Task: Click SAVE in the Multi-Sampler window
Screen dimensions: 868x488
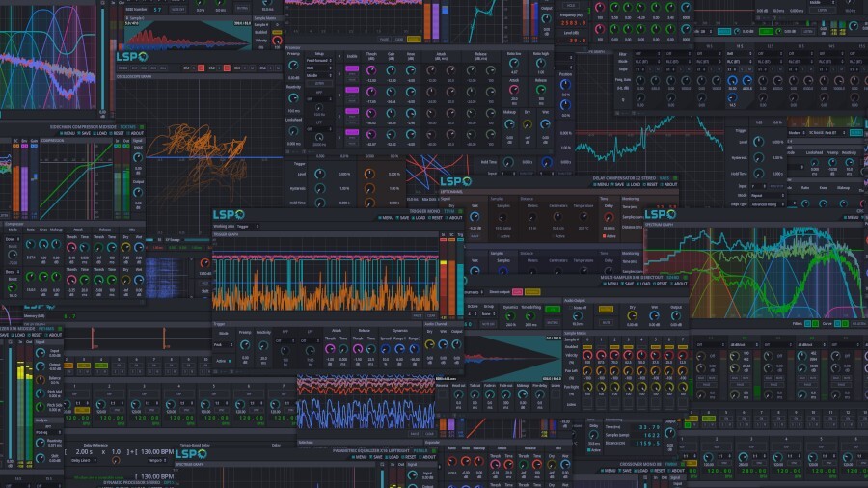Action: pyautogui.click(x=627, y=284)
